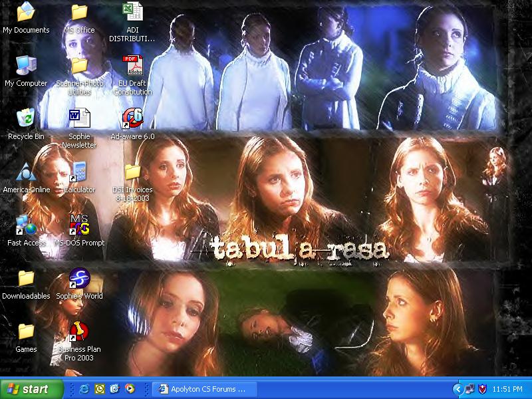This screenshot has width=532, height=399.
Task: Open the Ad-aware 6.0 shortcut
Action: pyautogui.click(x=132, y=118)
